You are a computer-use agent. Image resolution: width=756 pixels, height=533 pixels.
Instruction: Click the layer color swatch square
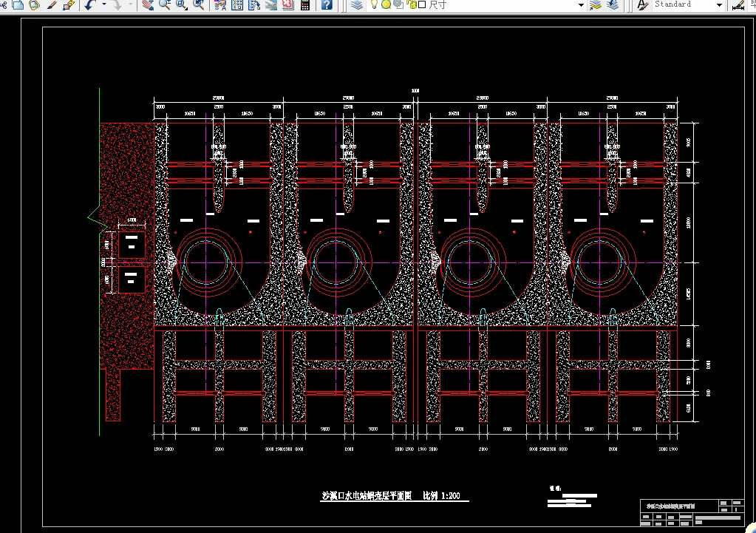click(422, 4)
